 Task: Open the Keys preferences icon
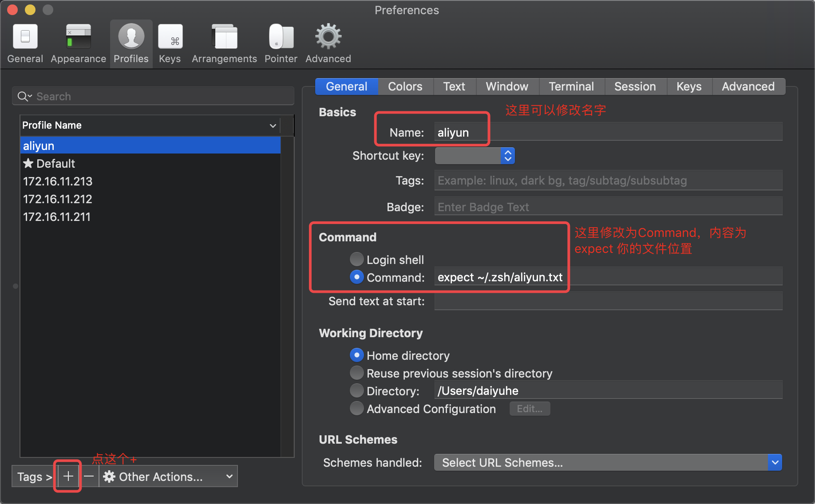170,42
